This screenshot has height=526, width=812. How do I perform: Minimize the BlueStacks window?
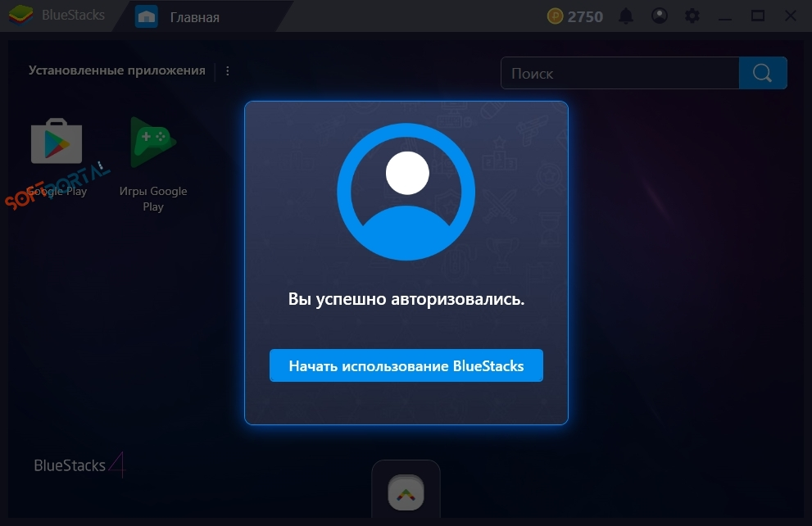(725, 17)
